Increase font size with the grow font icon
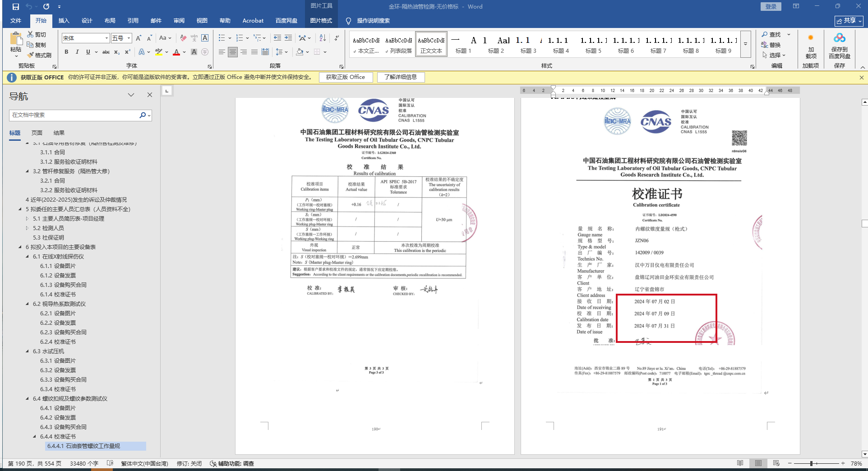Image resolution: width=868 pixels, height=471 pixels. [139, 38]
